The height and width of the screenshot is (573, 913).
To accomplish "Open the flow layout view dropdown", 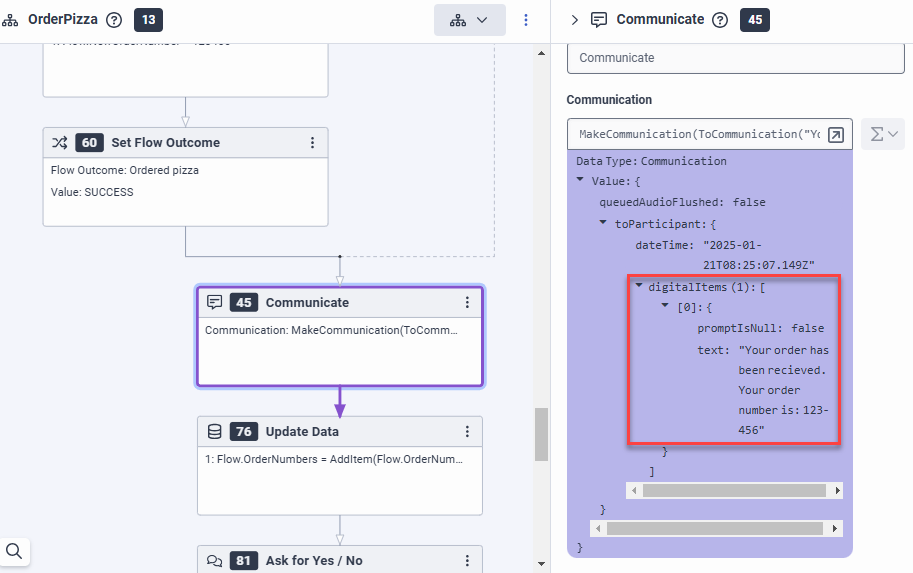I will point(469,20).
